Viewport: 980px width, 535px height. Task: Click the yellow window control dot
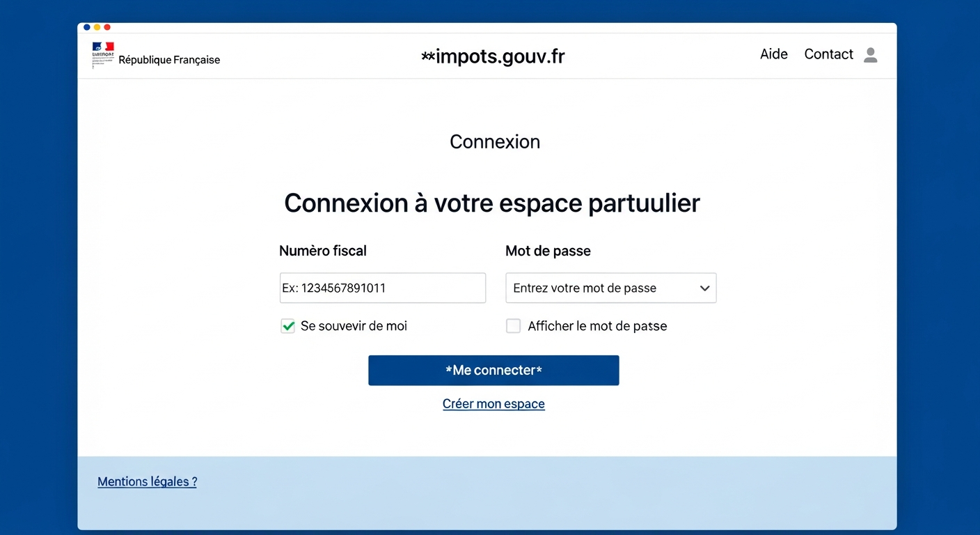coord(97,27)
